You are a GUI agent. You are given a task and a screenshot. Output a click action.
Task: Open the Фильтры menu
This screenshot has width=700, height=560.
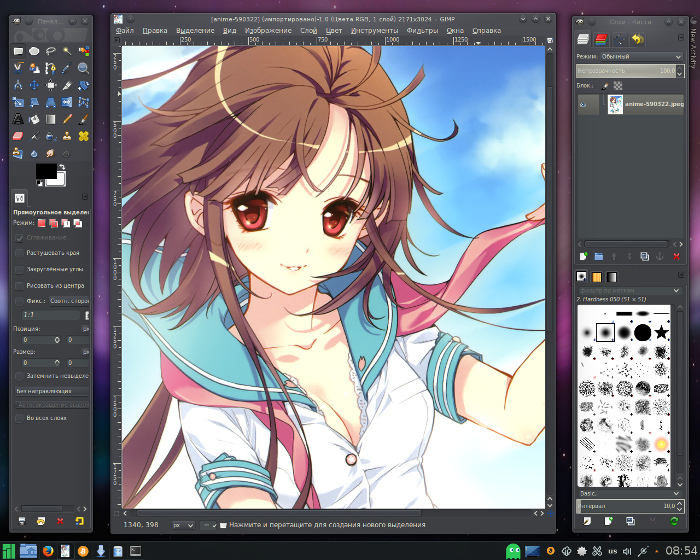click(x=422, y=31)
